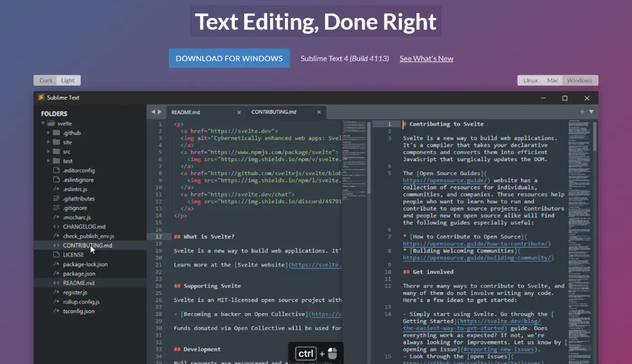Open rollup.config.js from the sidebar

81,301
